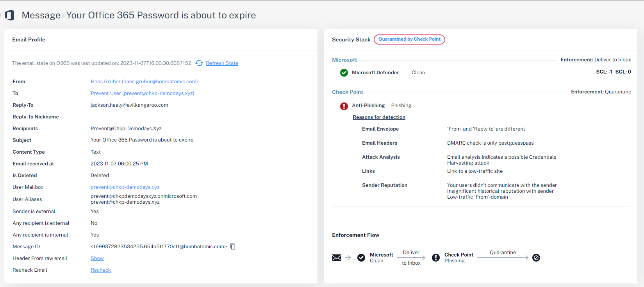Click the Recheck email link
This screenshot has height=287, width=644.
click(101, 270)
